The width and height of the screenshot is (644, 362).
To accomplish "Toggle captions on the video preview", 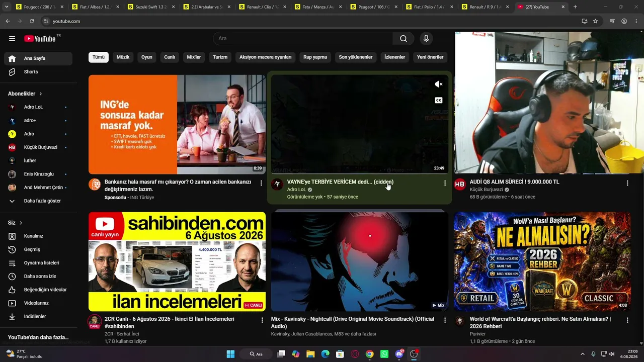I will 439,101.
